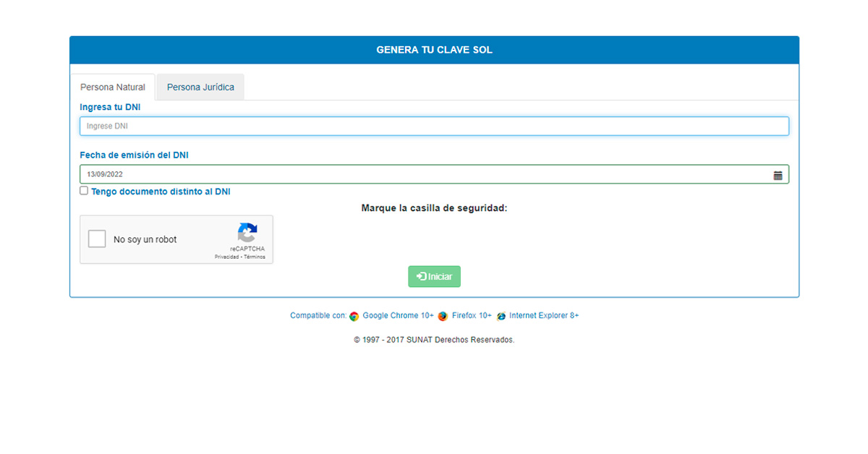868x454 pixels.
Task: Click the Firefox 10+ compatibility link
Action: click(x=471, y=316)
